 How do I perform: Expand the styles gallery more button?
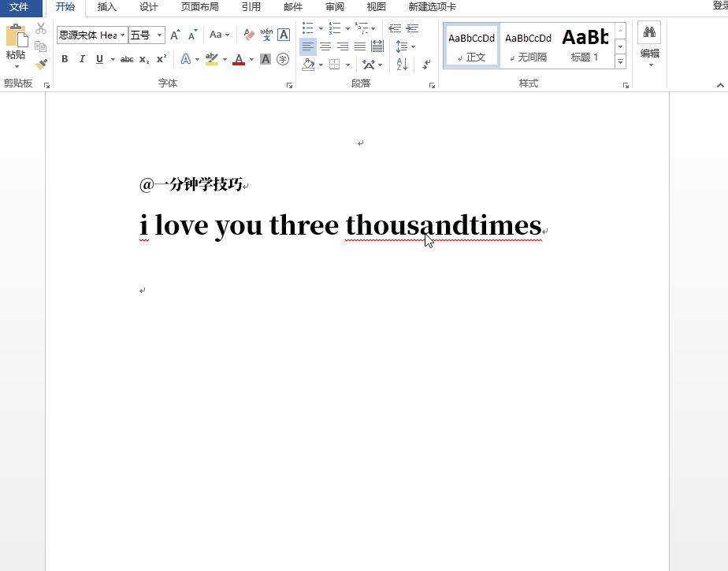620,61
